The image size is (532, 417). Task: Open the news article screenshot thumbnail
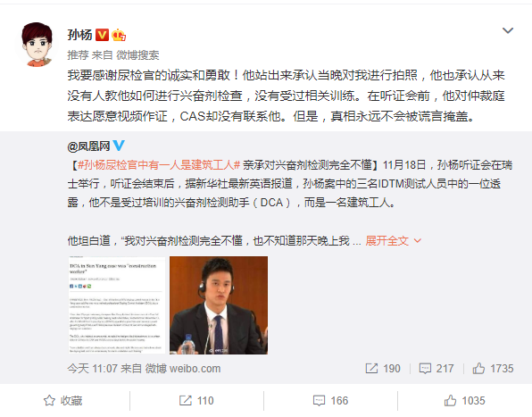pos(117,305)
